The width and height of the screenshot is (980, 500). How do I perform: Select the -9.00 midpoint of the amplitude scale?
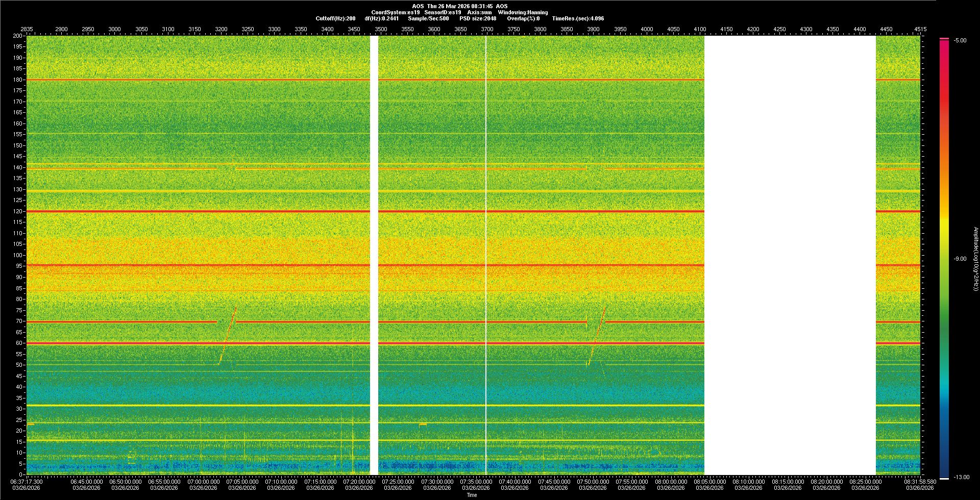[960, 259]
